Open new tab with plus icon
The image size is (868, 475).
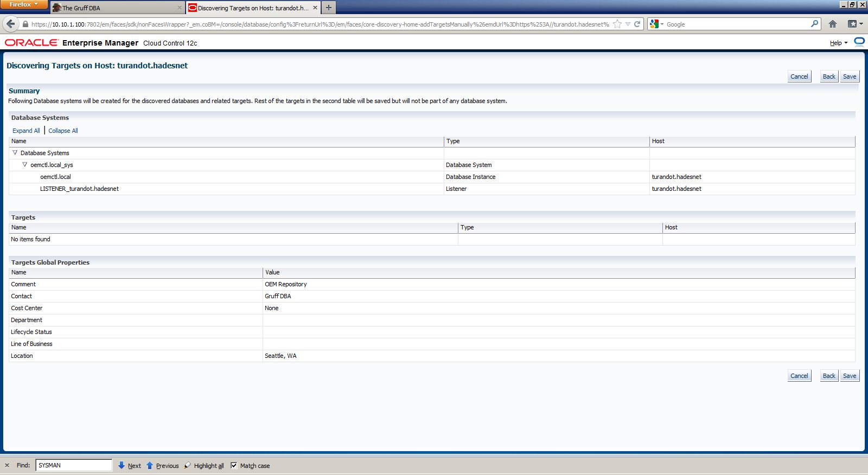click(329, 8)
